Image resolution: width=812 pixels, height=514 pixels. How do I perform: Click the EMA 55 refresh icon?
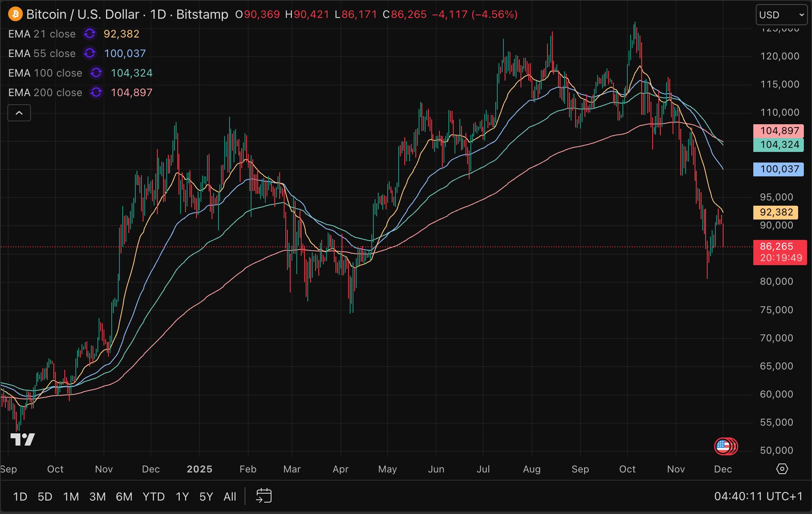pos(90,53)
